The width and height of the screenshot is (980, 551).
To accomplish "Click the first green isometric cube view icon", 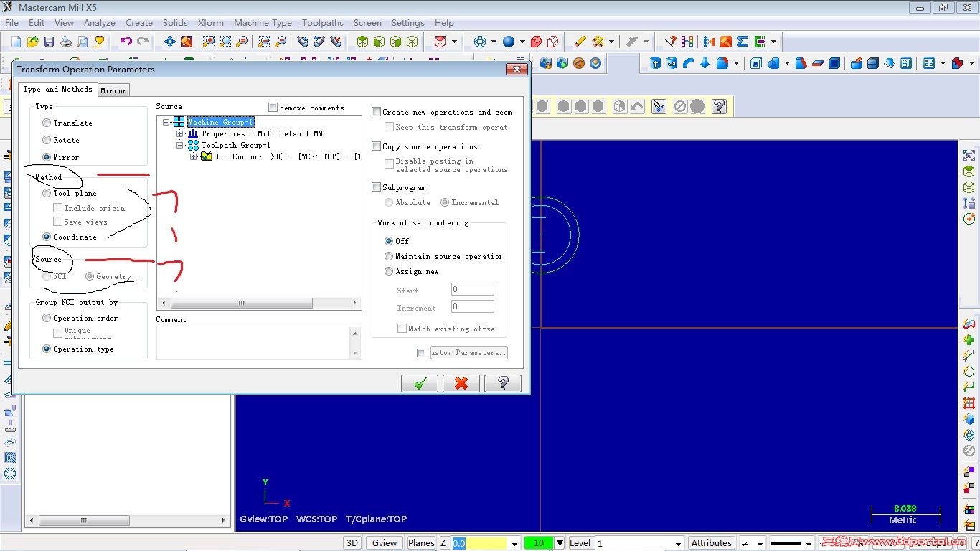I will coord(363,42).
